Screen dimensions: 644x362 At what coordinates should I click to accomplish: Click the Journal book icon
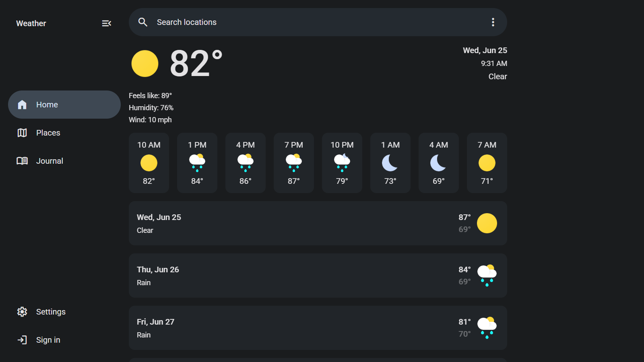pyautogui.click(x=22, y=161)
